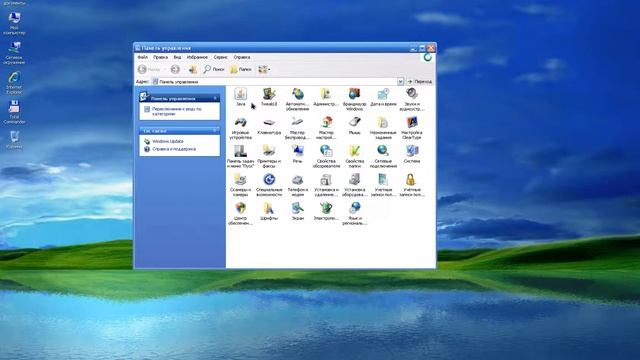Select Мой компьютер desktop icon
This screenshot has width=640, height=360.
click(14, 23)
